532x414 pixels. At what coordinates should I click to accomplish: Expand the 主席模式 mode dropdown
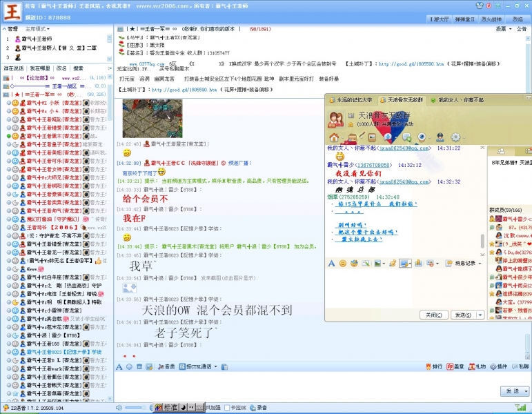pos(39,29)
